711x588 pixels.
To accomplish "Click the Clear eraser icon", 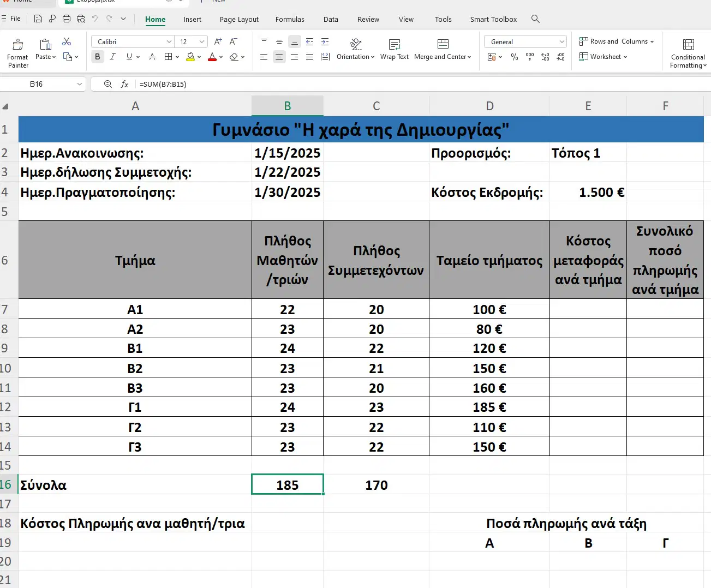I will point(234,57).
